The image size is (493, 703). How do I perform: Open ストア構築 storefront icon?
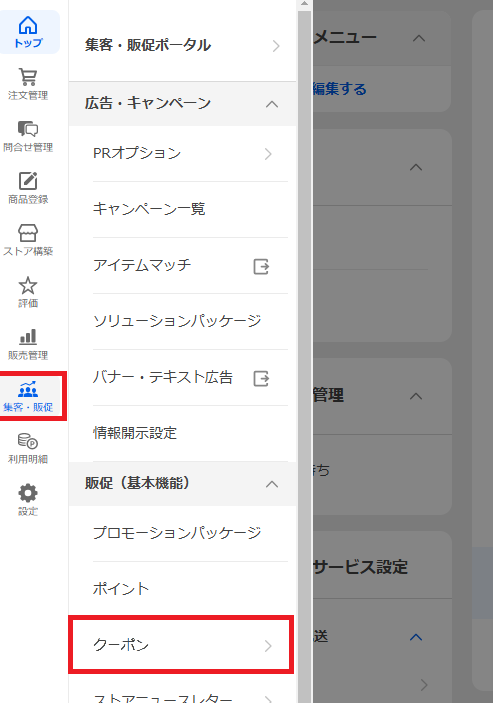tap(28, 233)
